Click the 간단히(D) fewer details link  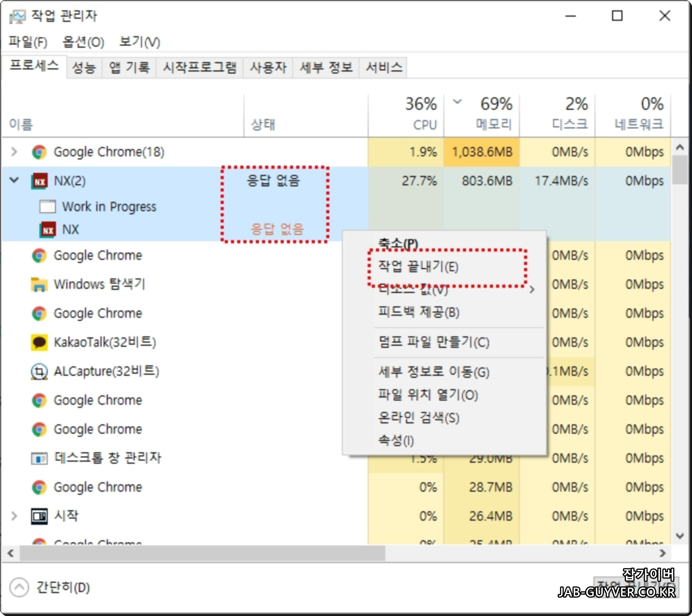click(63, 588)
